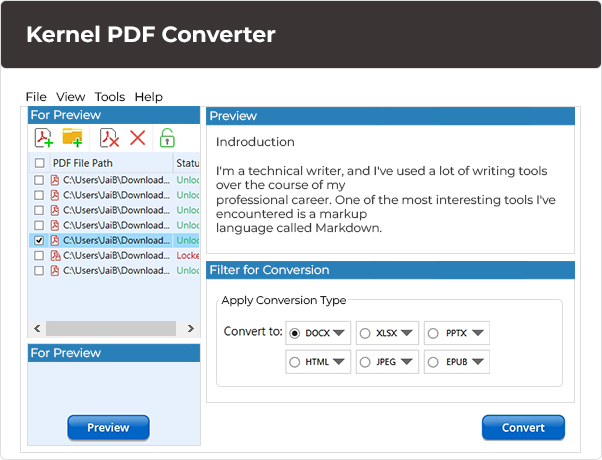The image size is (602, 460).
Task: Expand the JPEG dropdown arrow
Action: click(x=407, y=361)
